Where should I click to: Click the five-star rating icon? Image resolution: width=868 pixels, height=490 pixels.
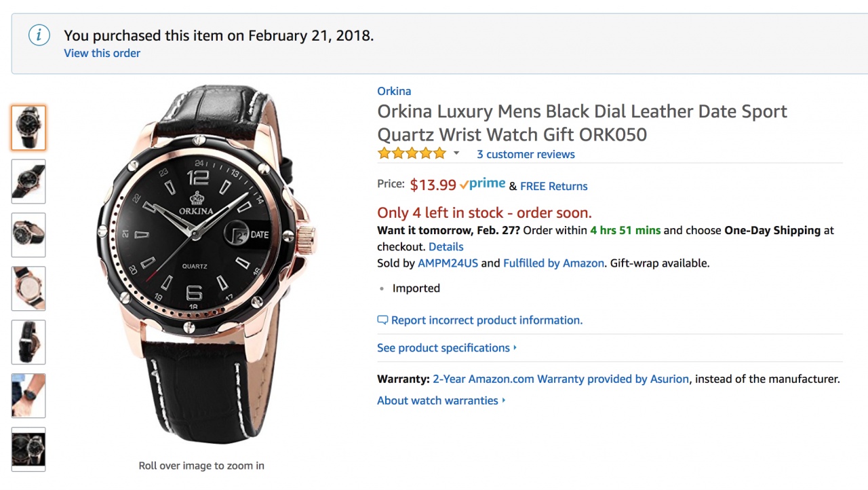click(x=412, y=153)
